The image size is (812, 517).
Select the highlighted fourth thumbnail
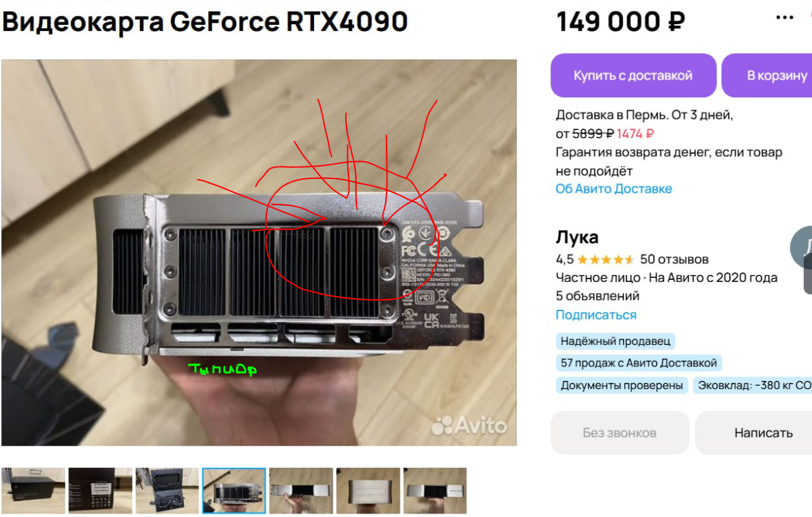[x=234, y=491]
